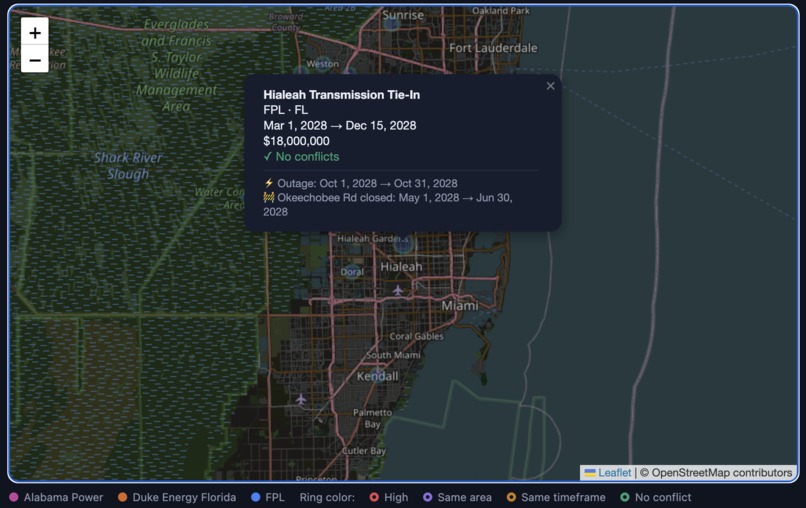Click the Fort Lauderdale map label
This screenshot has height=508, width=806.
coord(493,48)
